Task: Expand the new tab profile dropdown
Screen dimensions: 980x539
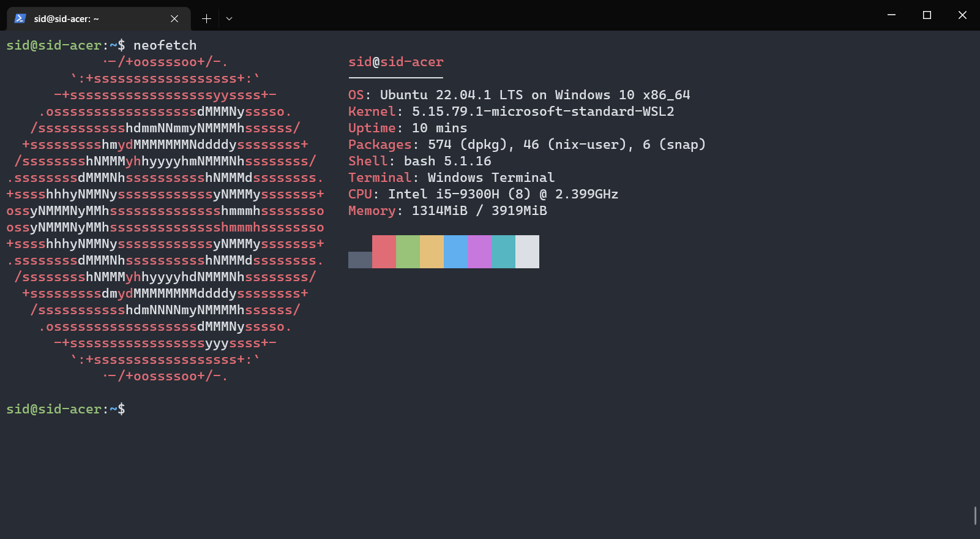Action: 229,19
